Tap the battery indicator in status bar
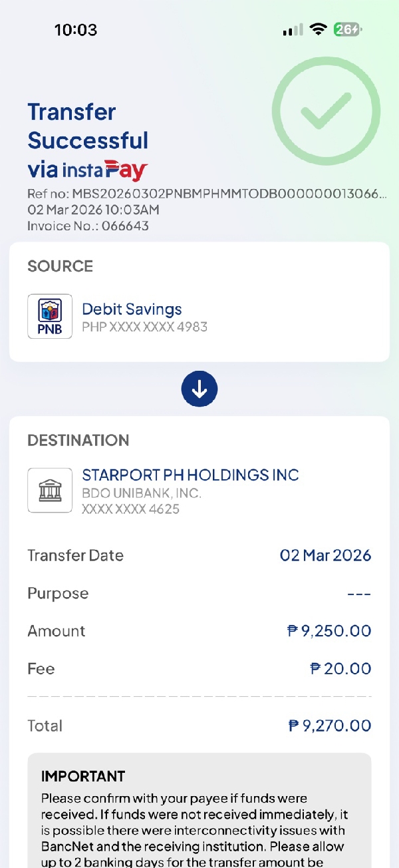Screen dimensions: 399x868 (x=348, y=29)
